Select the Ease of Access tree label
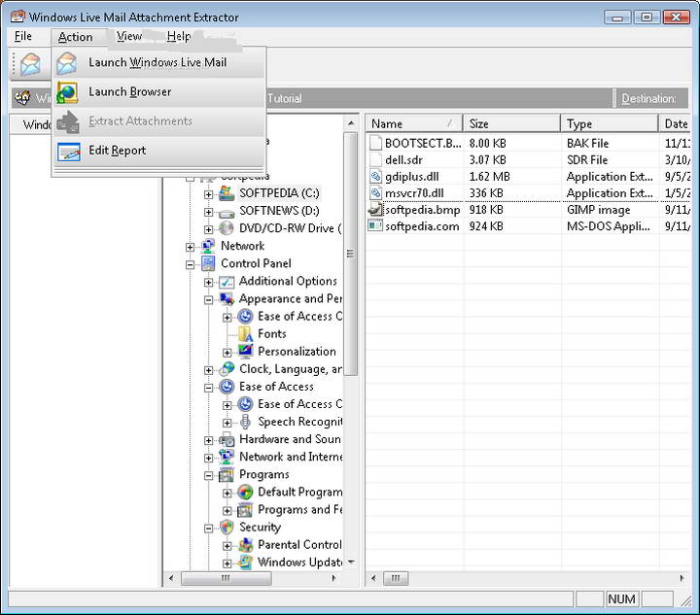The width and height of the screenshot is (700, 615). tap(276, 387)
